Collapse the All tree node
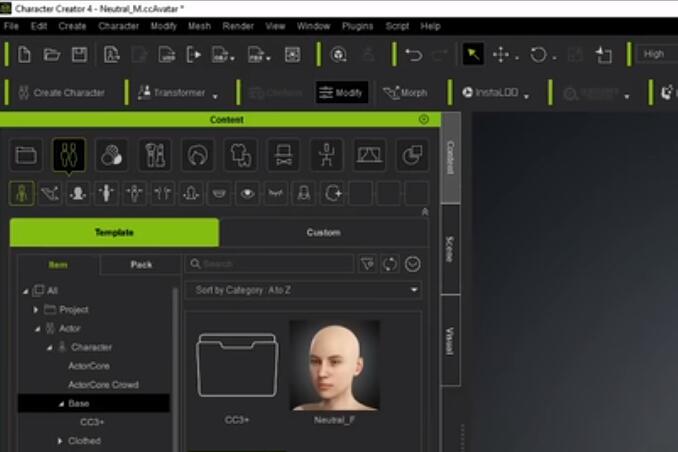This screenshot has height=452, width=678. [26, 291]
